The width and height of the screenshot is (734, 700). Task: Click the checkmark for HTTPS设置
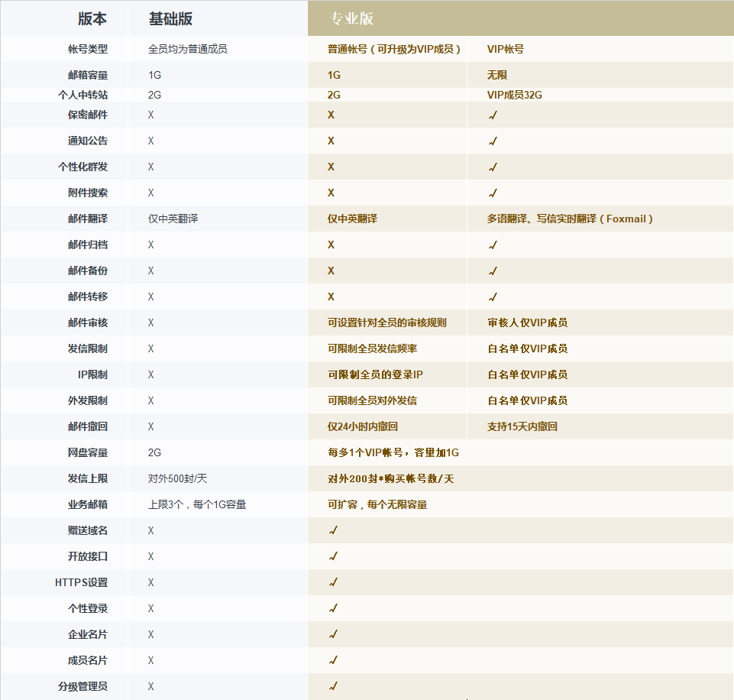point(333,582)
